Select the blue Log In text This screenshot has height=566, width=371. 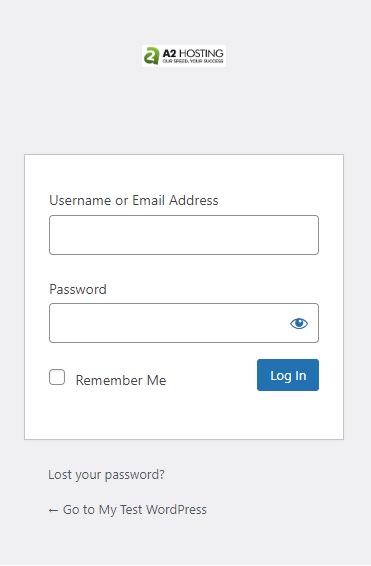coord(288,376)
